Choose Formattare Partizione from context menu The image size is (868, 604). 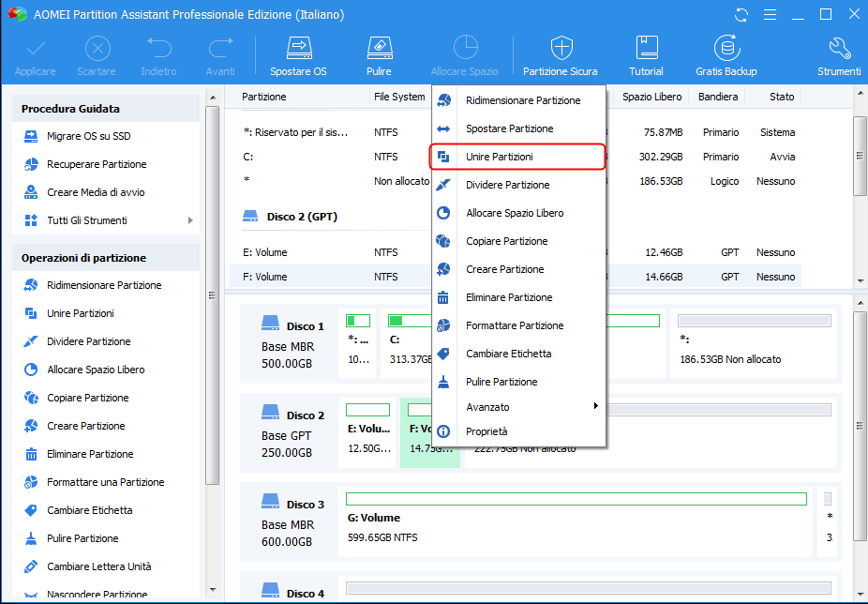[515, 325]
